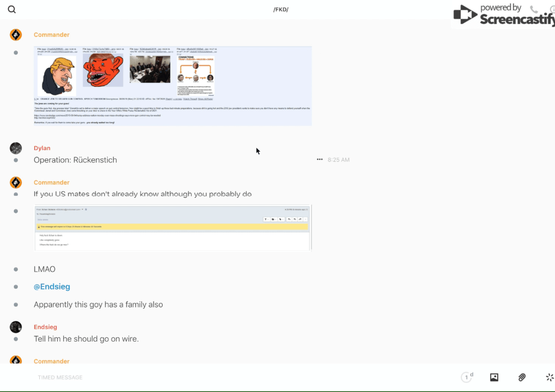The height and width of the screenshot is (392, 555).
Task: Click the @Endsieg mention link
Action: [52, 287]
